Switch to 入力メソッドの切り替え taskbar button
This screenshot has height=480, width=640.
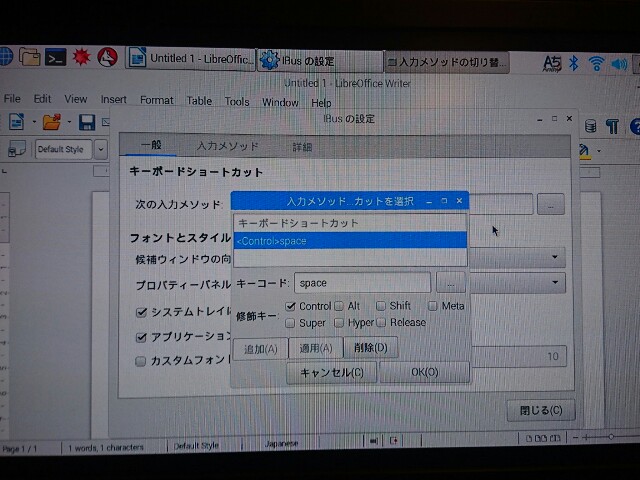point(447,62)
